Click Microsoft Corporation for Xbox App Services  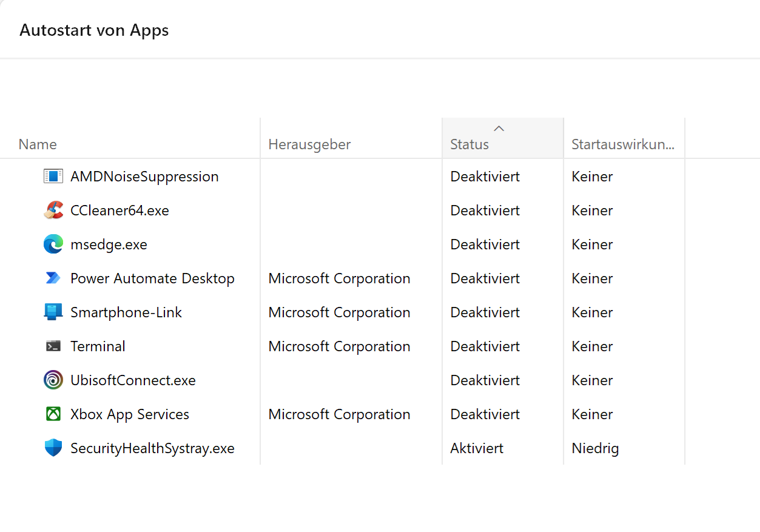click(339, 414)
